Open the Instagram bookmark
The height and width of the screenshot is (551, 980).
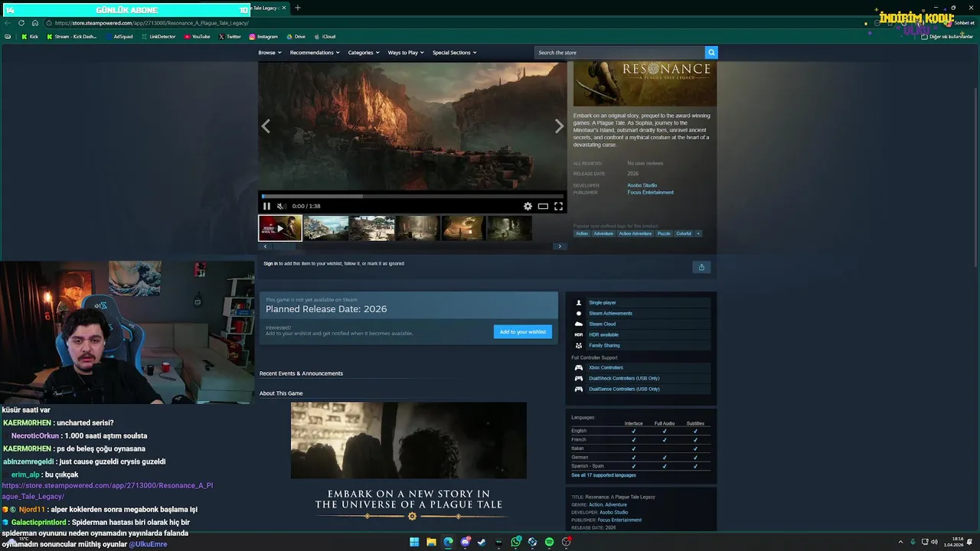pyautogui.click(x=263, y=37)
